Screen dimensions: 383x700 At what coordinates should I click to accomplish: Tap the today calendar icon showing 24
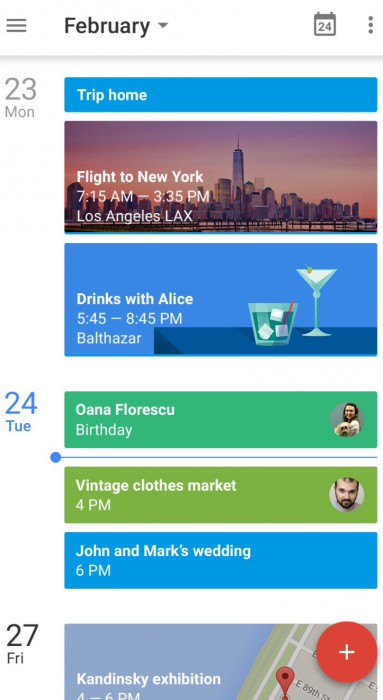tap(325, 25)
